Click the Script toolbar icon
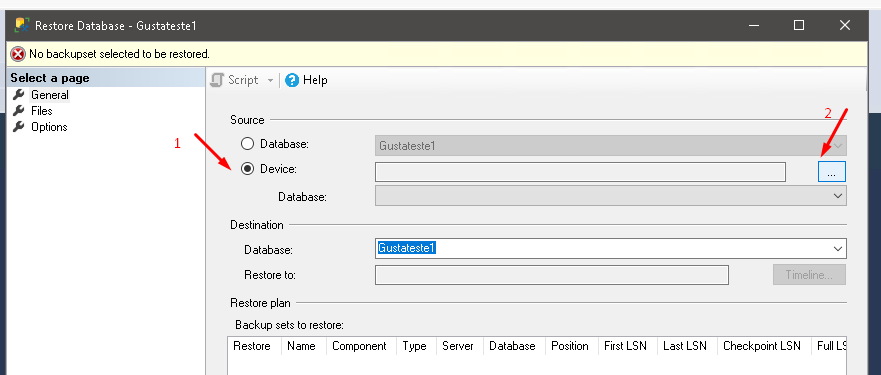Image resolution: width=881 pixels, height=375 pixels. (217, 80)
